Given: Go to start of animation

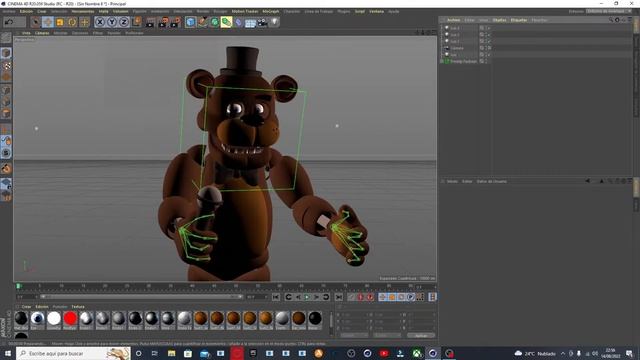Looking at the screenshot, I should point(276,297).
